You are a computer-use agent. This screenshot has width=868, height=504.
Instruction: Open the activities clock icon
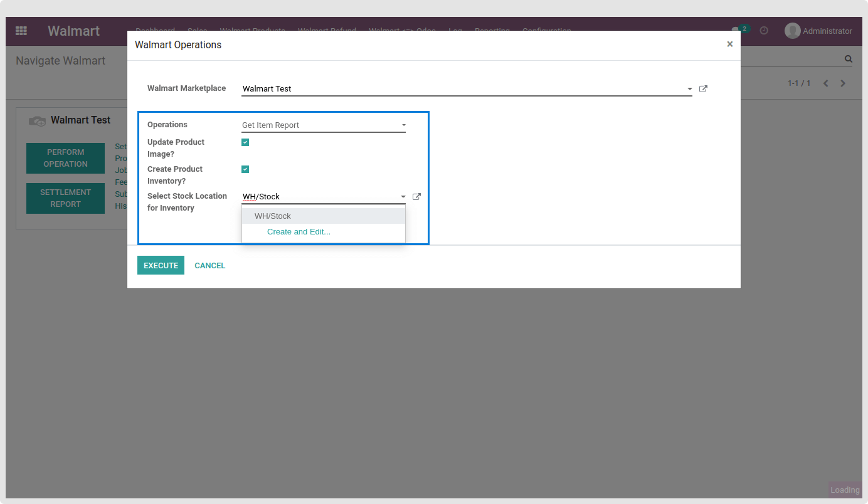[x=764, y=31]
